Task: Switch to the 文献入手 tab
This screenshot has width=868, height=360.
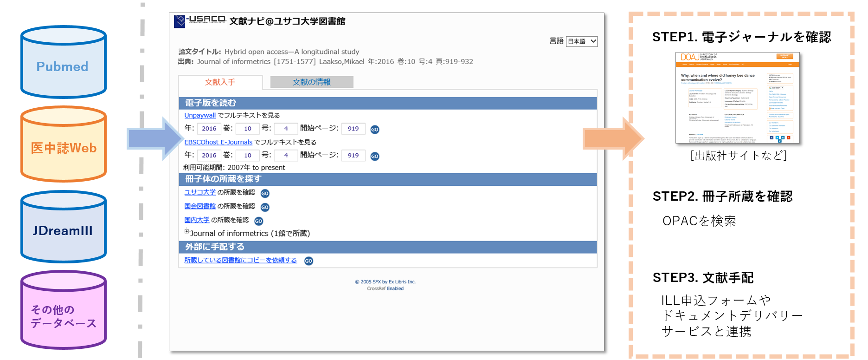Action: [x=220, y=82]
